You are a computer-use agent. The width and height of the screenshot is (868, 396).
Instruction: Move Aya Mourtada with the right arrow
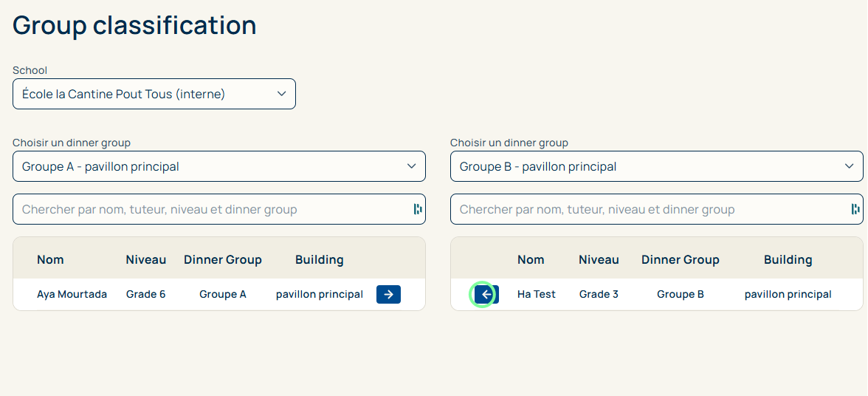[x=388, y=295]
